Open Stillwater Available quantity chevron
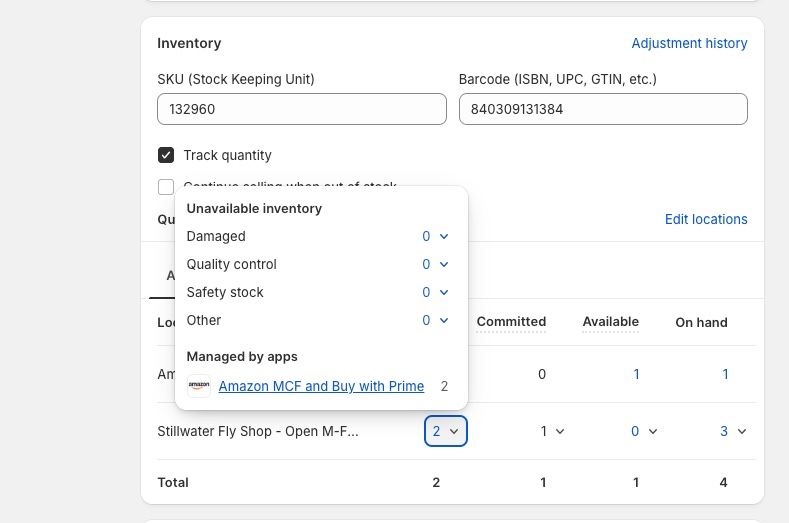Viewport: 789px width, 523px height. tap(652, 431)
